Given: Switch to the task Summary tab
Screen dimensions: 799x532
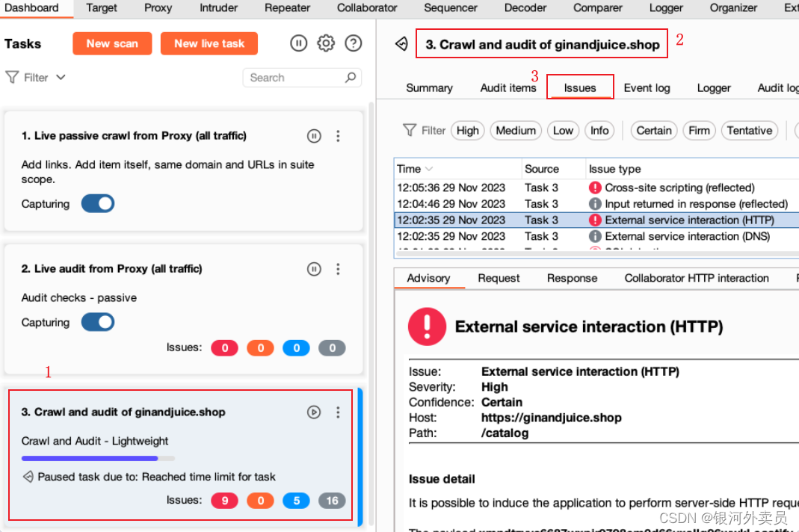Looking at the screenshot, I should pos(429,87).
